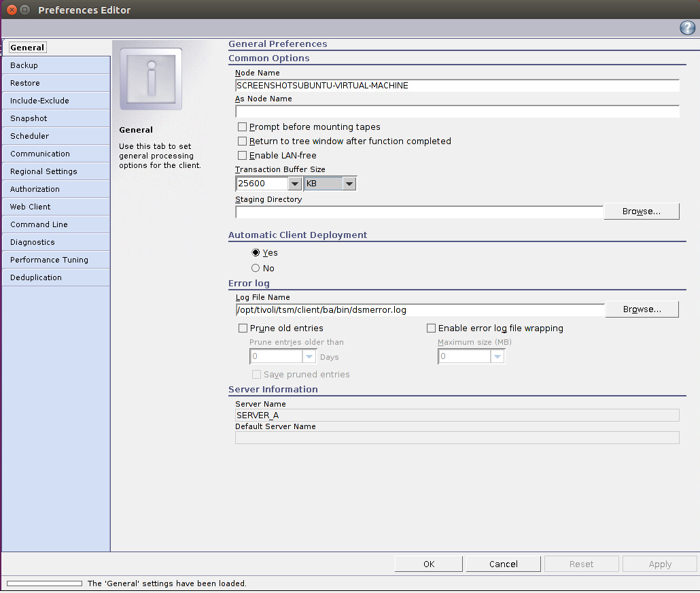Click the Cancel button
Screen dimensions: 700x593
point(503,564)
